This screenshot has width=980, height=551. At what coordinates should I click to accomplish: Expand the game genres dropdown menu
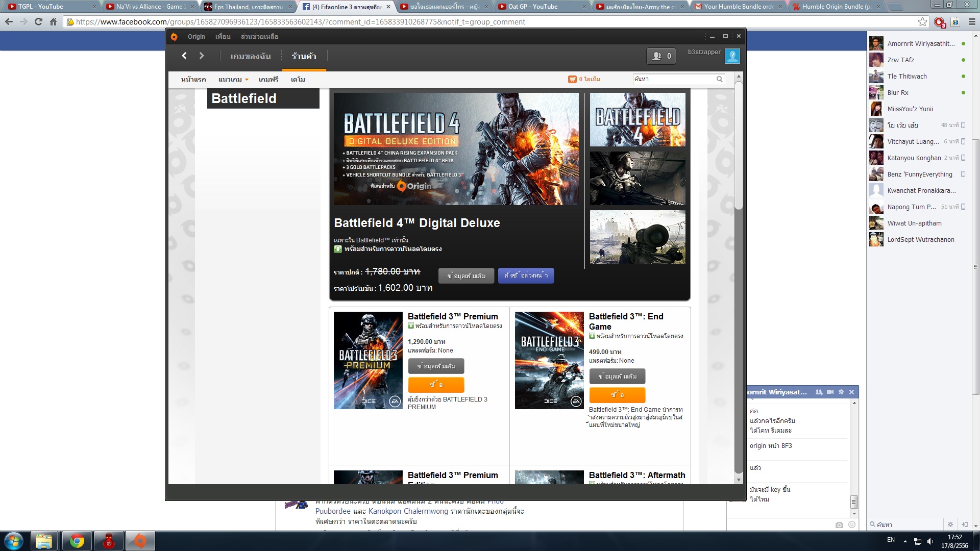coord(233,80)
